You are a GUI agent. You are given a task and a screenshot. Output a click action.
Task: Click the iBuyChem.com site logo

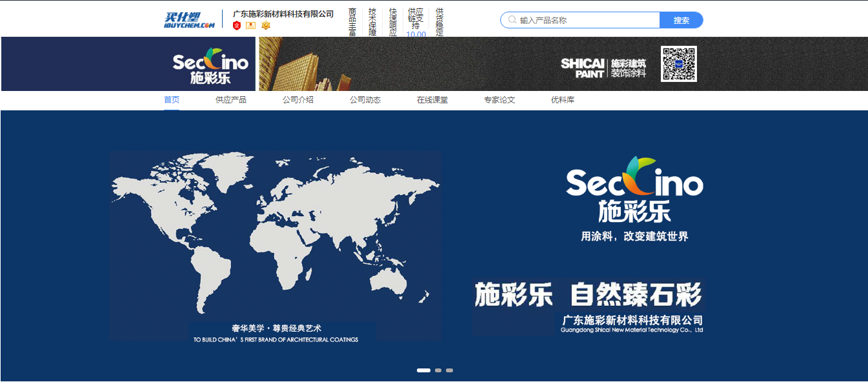pyautogui.click(x=189, y=20)
